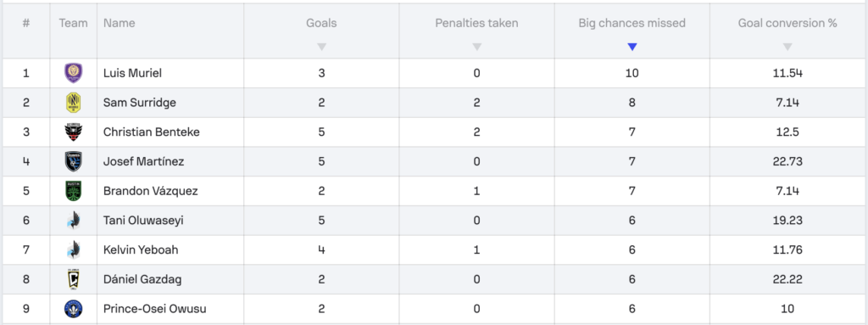The width and height of the screenshot is (868, 325).
Task: Open CF Montréal crest beside Prince-Osei Owusu
Action: click(73, 308)
